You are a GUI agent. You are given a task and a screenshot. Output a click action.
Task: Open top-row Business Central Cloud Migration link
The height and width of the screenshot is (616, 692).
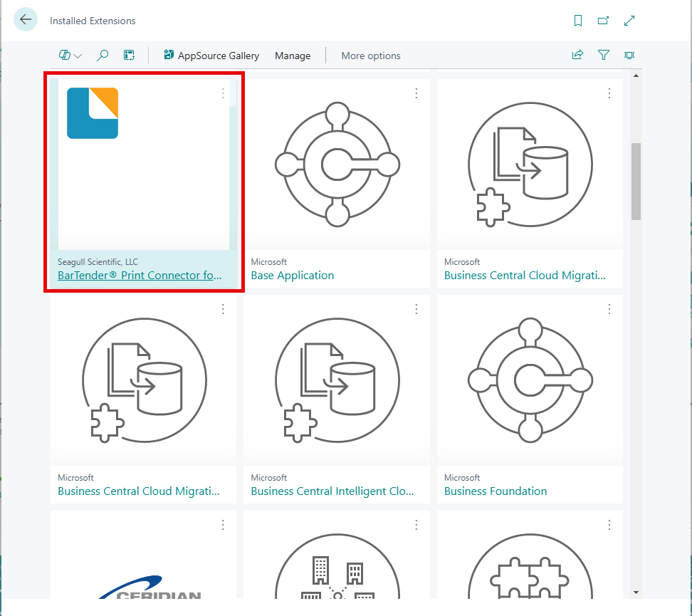tap(525, 275)
